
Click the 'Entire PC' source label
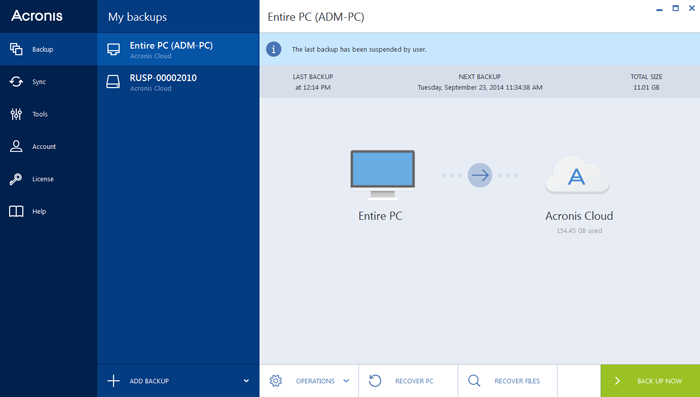pos(380,216)
